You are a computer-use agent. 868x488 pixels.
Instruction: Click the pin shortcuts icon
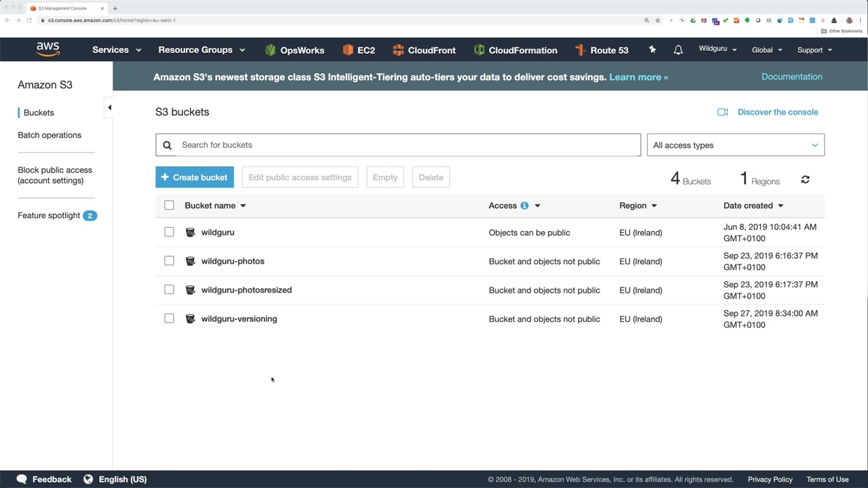click(652, 49)
